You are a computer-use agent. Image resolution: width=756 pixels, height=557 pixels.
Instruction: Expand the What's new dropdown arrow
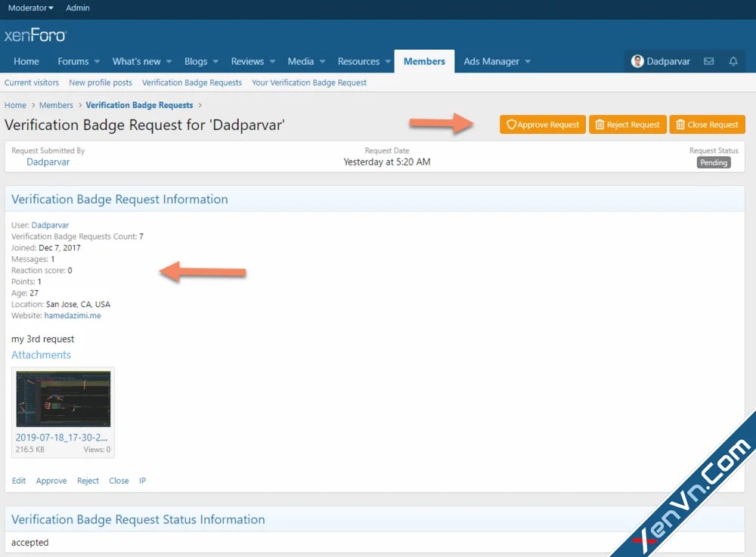tap(169, 62)
